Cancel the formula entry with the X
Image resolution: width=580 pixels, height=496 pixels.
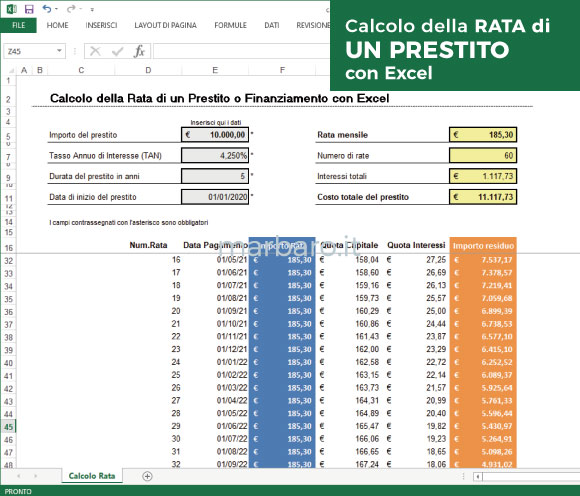[95, 51]
